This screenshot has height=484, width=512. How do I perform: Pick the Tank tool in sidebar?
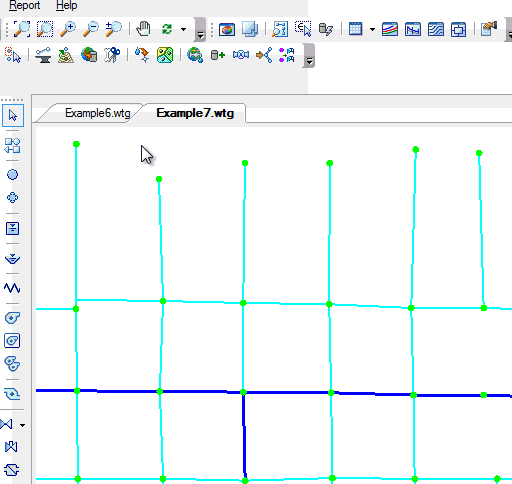12,229
